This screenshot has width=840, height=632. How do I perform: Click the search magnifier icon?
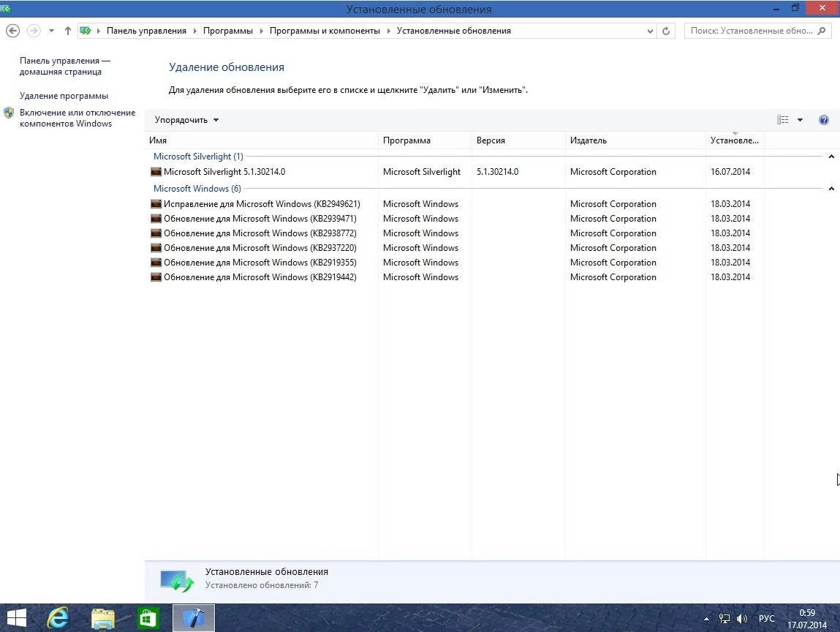pyautogui.click(x=822, y=31)
